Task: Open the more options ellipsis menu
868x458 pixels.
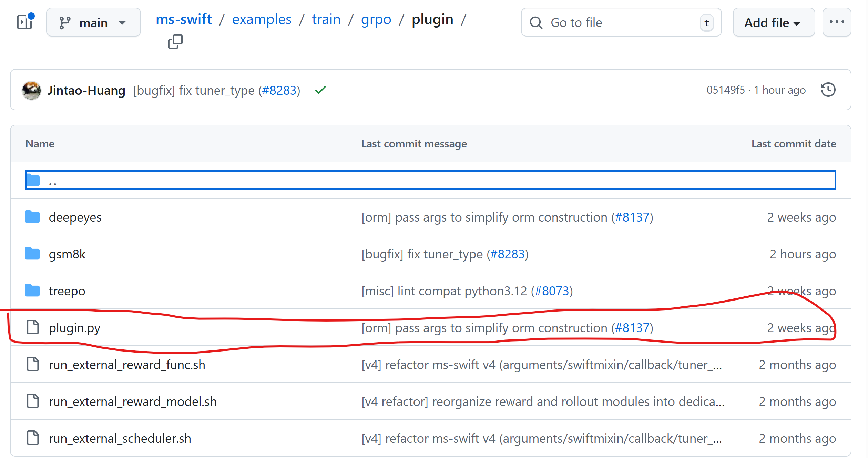Action: tap(837, 22)
